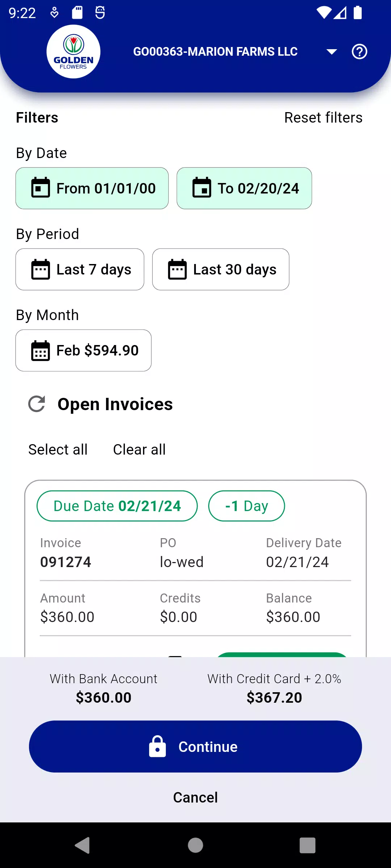Click Reset filters
This screenshot has height=868, width=391.
323,118
